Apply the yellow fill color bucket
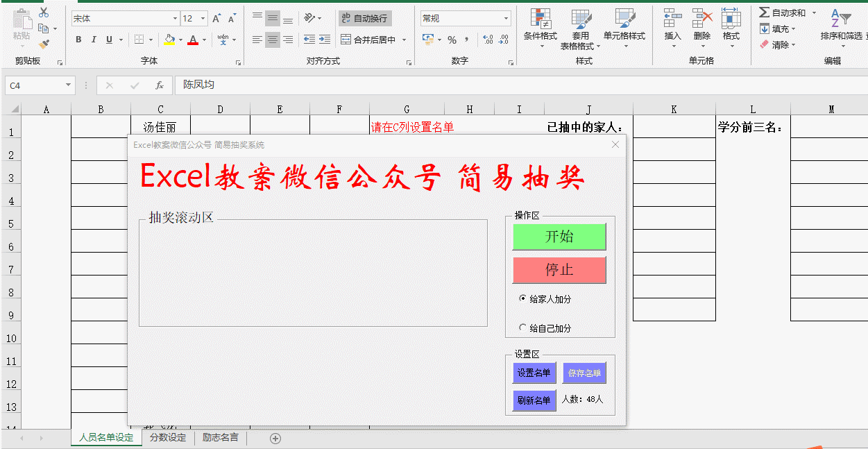Viewport: 868px width, 449px height. tap(169, 40)
